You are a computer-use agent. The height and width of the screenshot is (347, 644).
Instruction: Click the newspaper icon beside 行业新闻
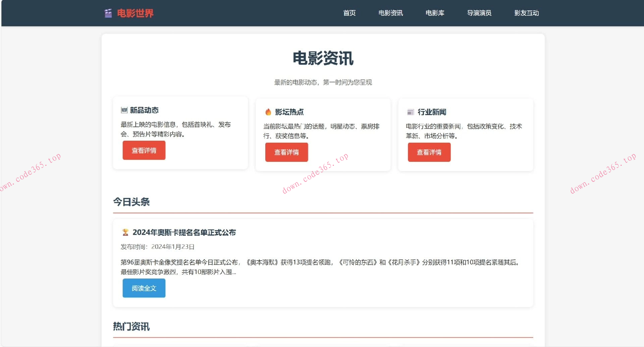(410, 112)
